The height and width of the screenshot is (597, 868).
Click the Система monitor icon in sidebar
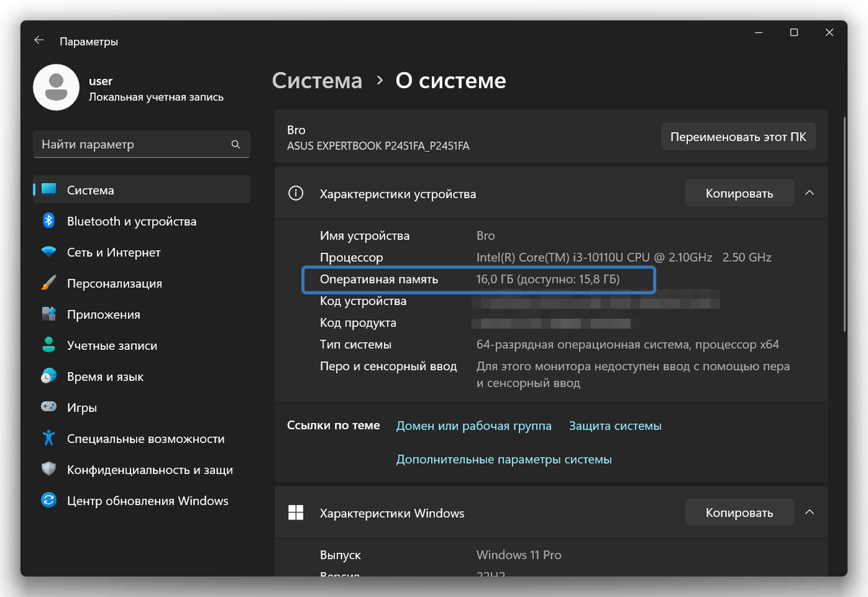click(x=49, y=190)
